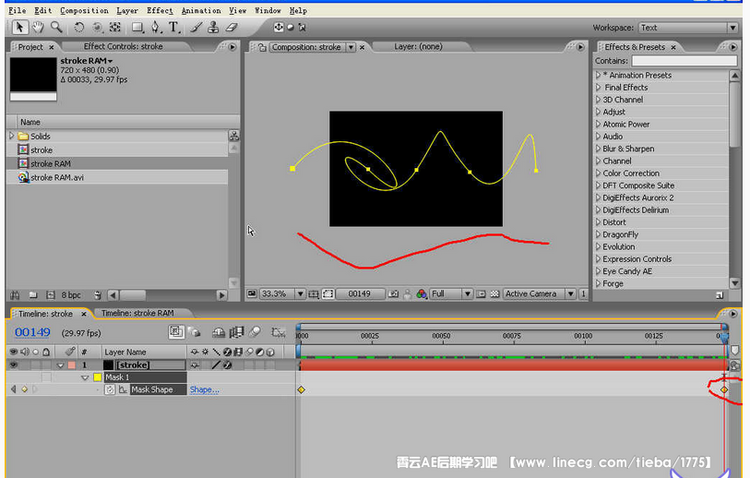This screenshot has height=478, width=750.
Task: Select the Rectangular Mask tool
Action: [138, 27]
